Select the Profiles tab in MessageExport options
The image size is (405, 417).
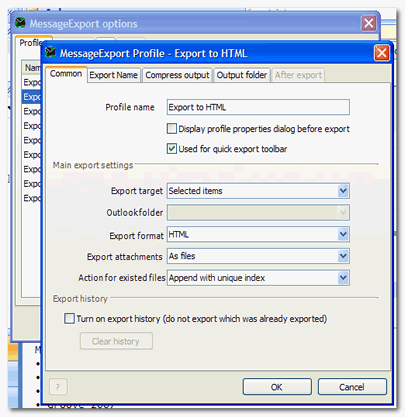click(x=30, y=43)
